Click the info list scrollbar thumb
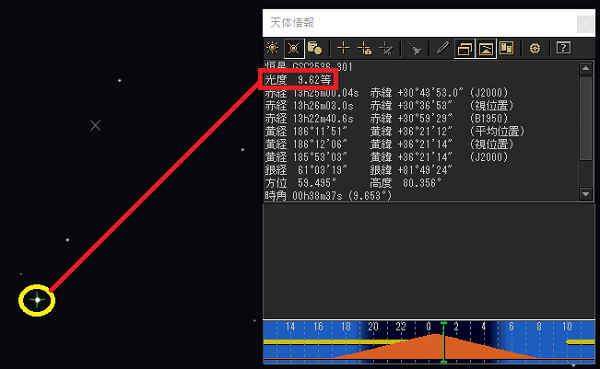The height and width of the screenshot is (369, 600). click(586, 118)
